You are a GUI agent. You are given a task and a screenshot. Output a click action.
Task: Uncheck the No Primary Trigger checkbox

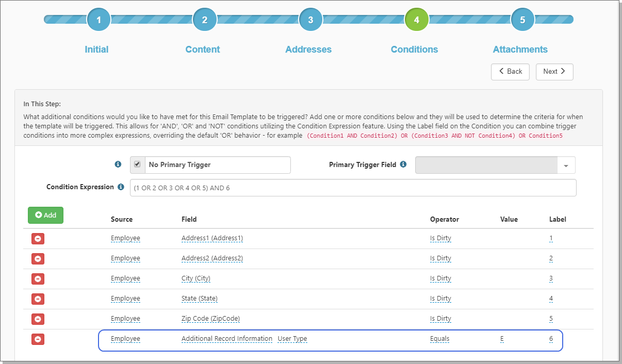point(137,164)
